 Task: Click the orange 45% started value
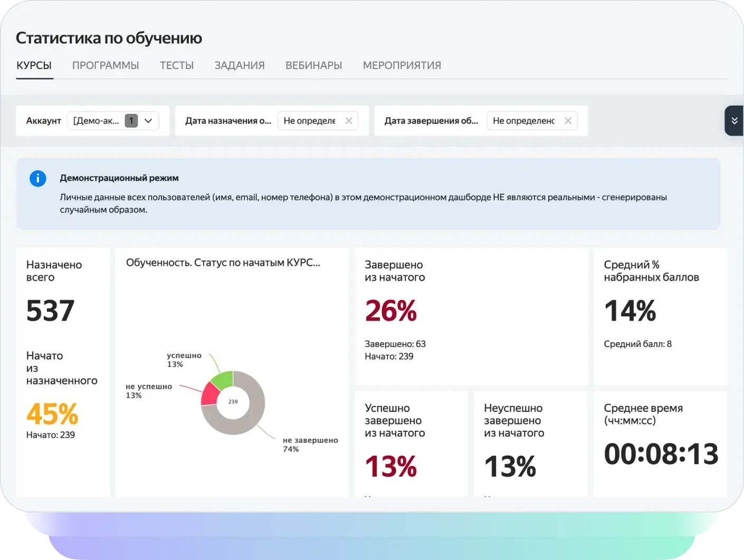(52, 414)
